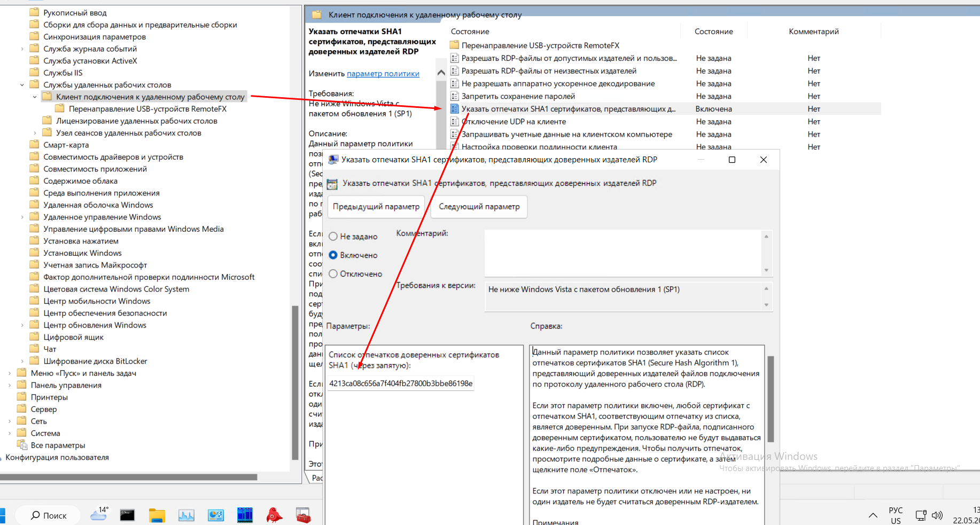Click second «Состояние» column header
Screen dimensions: 980x525
[713, 32]
